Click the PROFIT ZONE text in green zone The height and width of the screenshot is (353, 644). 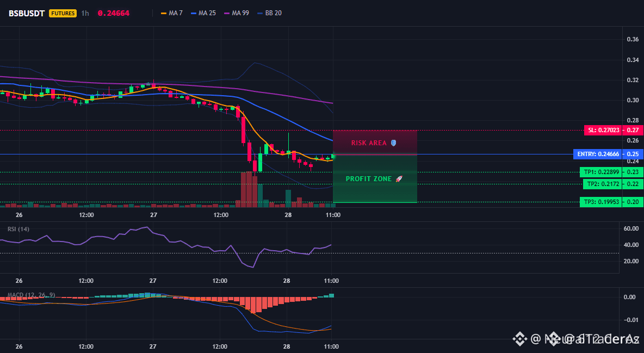(x=369, y=179)
